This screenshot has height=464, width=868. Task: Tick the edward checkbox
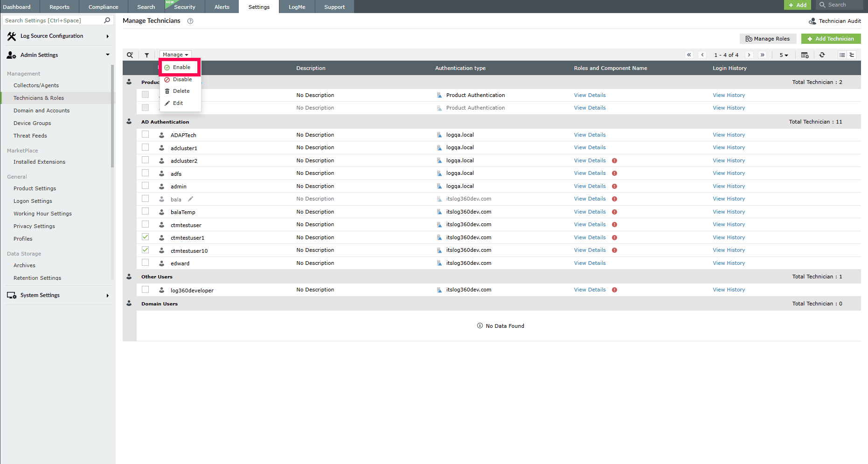[146, 263]
